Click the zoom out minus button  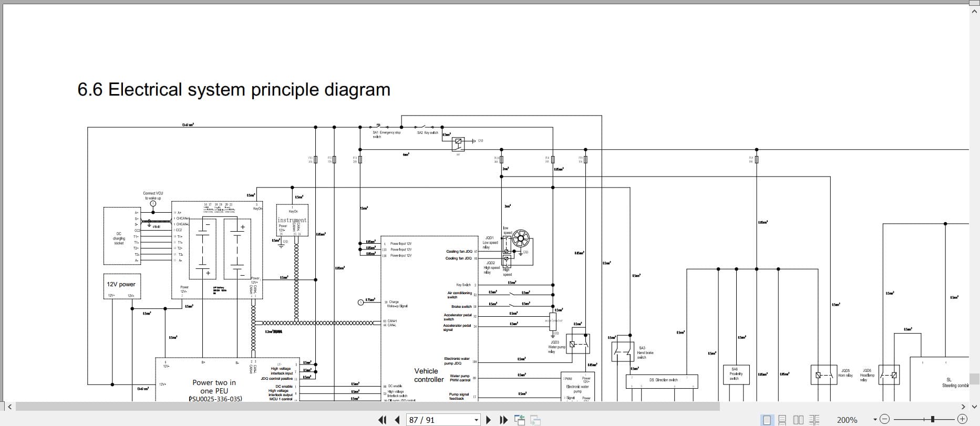click(x=885, y=419)
